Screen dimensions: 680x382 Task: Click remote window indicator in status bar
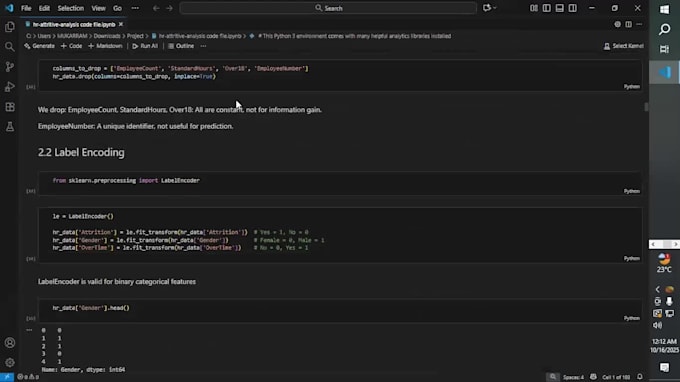click(x=7, y=377)
